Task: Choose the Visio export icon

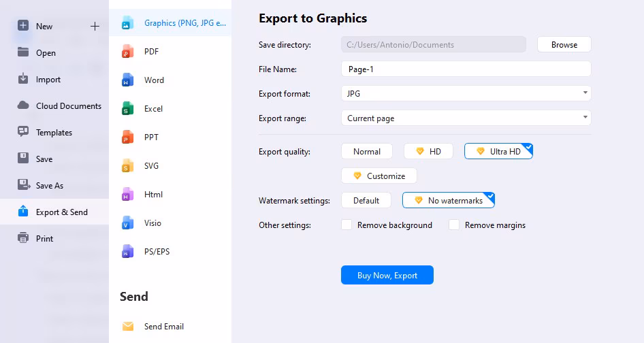Action: [x=128, y=223]
